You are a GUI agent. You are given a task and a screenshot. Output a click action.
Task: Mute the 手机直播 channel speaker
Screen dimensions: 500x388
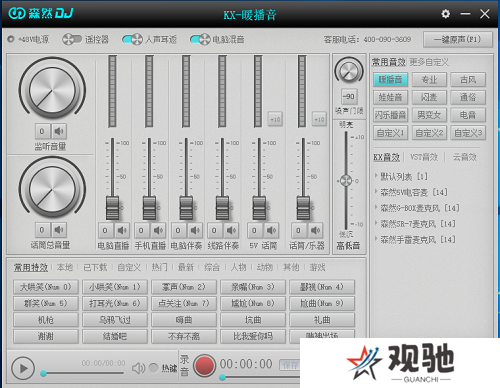pyautogui.click(x=158, y=230)
